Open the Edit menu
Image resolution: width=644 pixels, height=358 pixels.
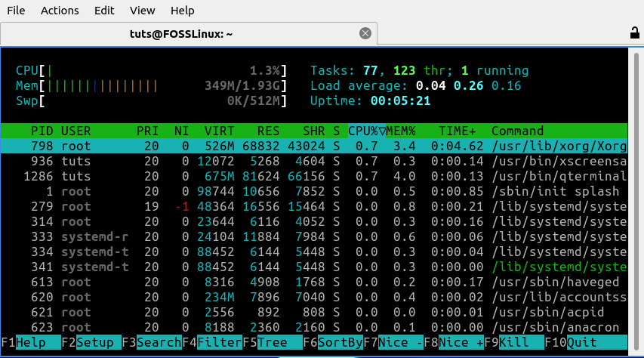(x=104, y=11)
